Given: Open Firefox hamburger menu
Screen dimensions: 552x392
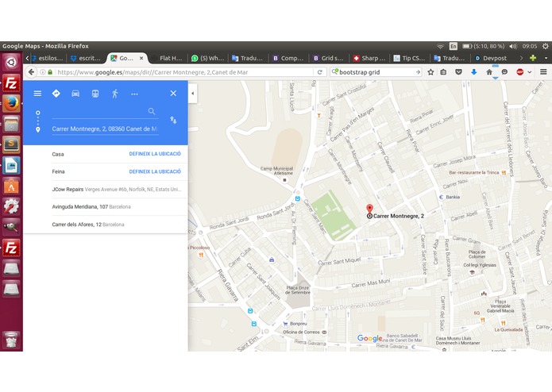Looking at the screenshot, I should click(x=543, y=72).
